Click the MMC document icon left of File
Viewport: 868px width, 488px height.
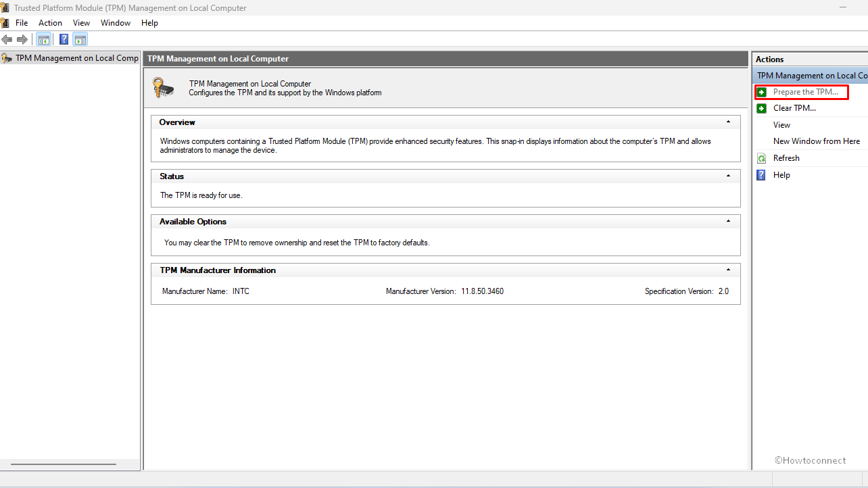click(x=5, y=23)
